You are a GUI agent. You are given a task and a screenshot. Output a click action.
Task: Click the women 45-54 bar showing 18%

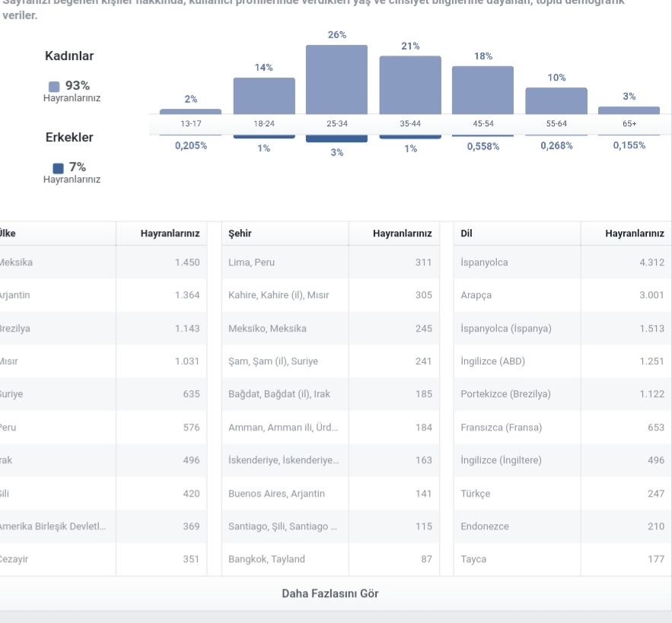tap(483, 91)
